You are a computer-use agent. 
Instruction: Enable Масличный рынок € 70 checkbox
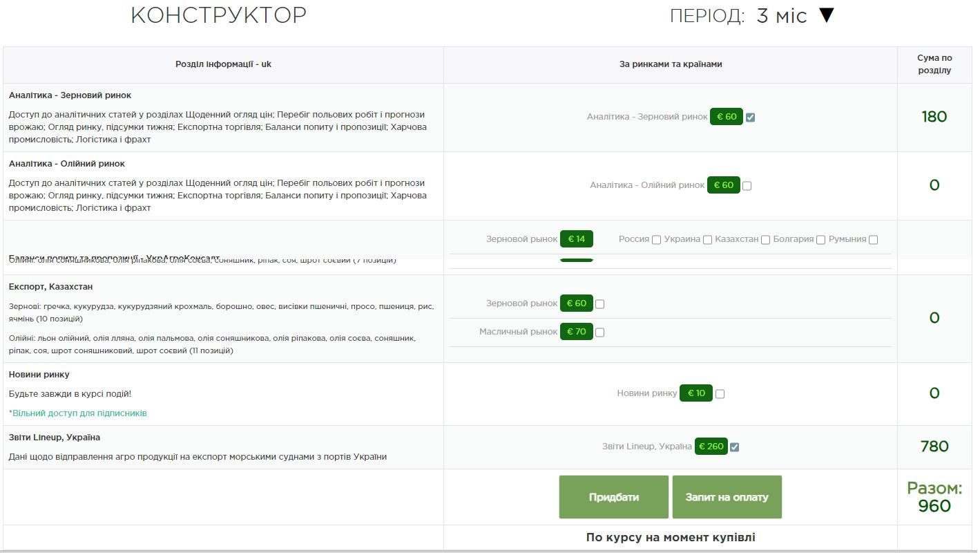pos(599,332)
